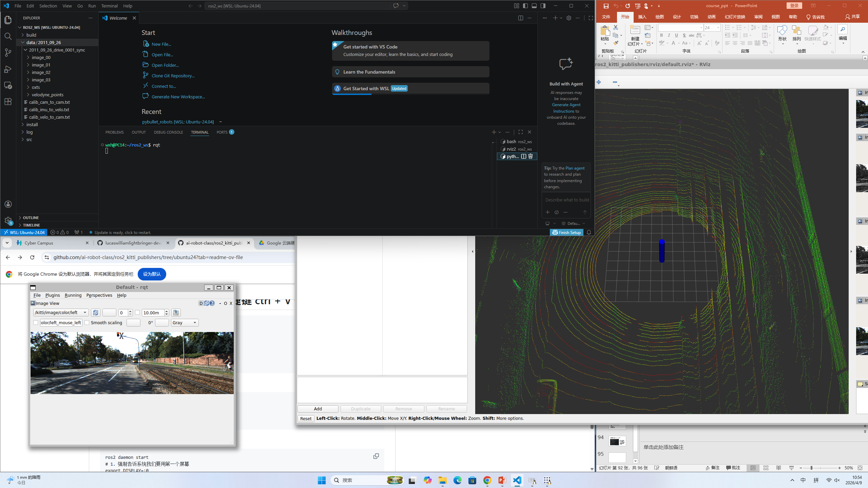Click the 形状 Shapes icon in PowerPoint
The height and width of the screenshot is (488, 868).
tap(782, 35)
